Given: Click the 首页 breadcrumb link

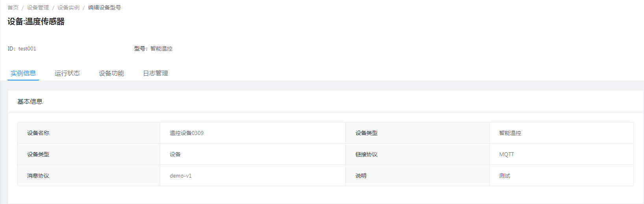Looking at the screenshot, I should click(x=13, y=7).
